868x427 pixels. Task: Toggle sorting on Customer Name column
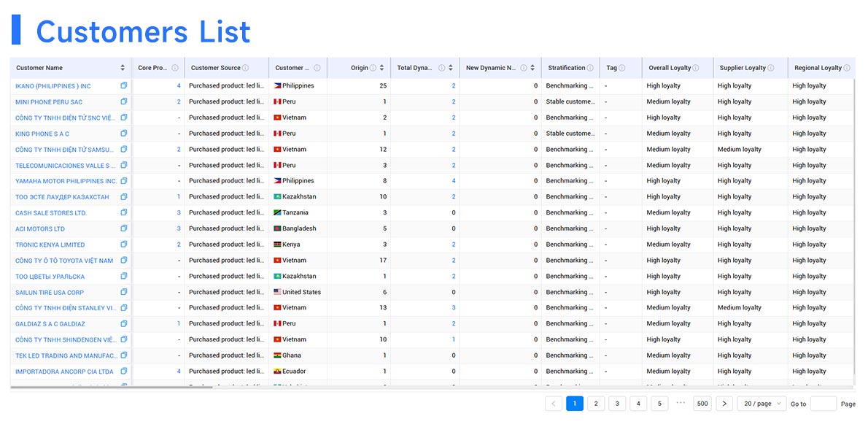coord(122,67)
